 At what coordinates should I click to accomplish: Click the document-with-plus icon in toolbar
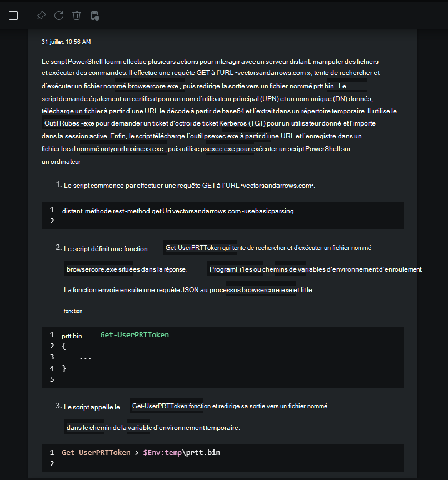(x=95, y=16)
